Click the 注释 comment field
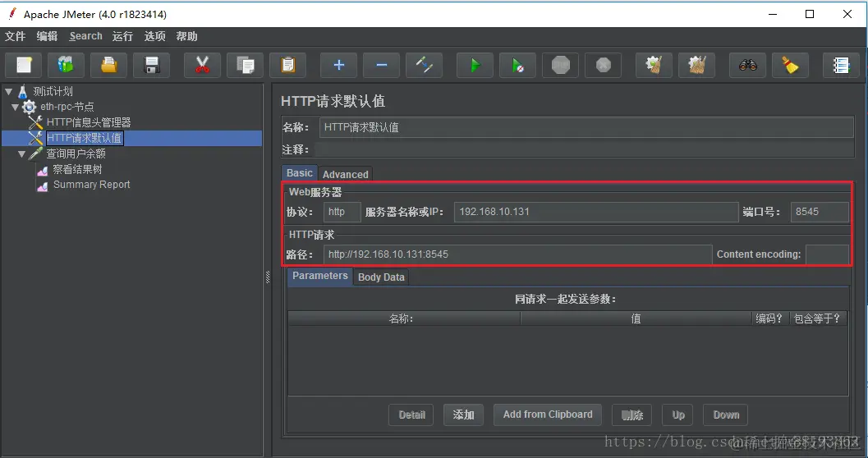Viewport: 868px width, 458px height. tap(584, 149)
